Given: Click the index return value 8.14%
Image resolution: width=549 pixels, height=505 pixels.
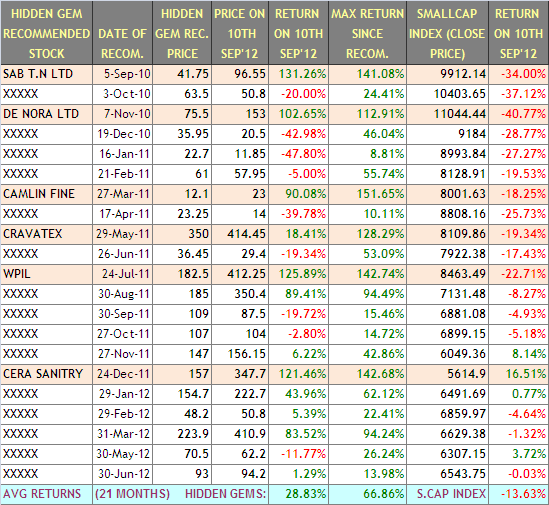Looking at the screenshot, I should coord(519,354).
